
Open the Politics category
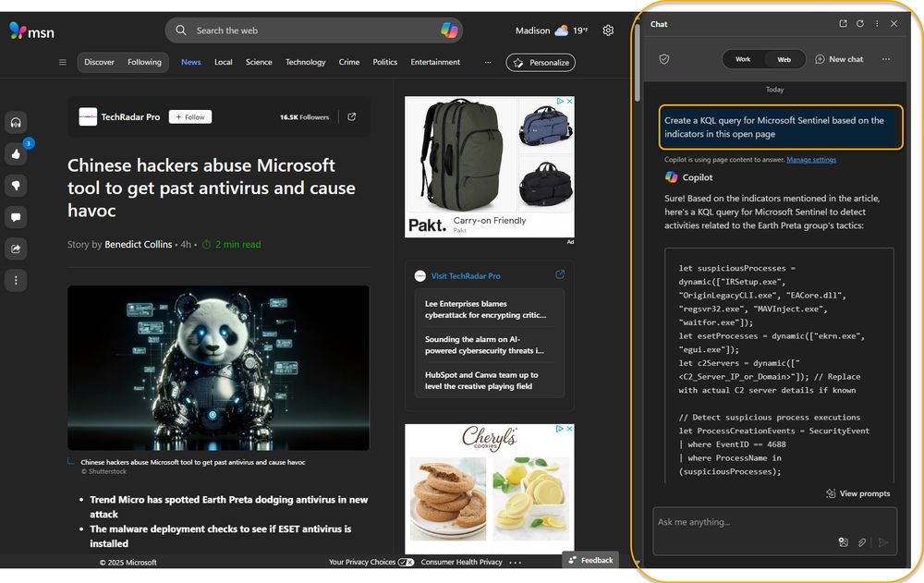tap(384, 62)
